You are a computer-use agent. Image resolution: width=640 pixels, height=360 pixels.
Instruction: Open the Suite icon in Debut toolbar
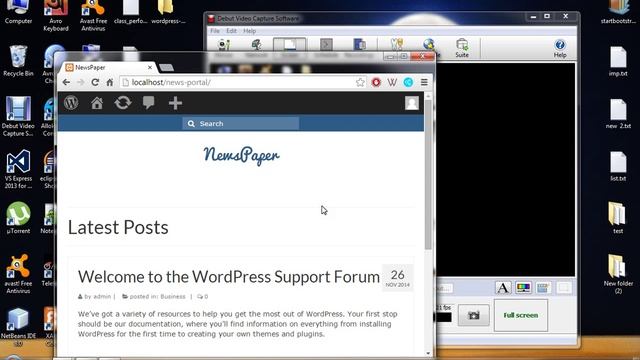[462, 48]
